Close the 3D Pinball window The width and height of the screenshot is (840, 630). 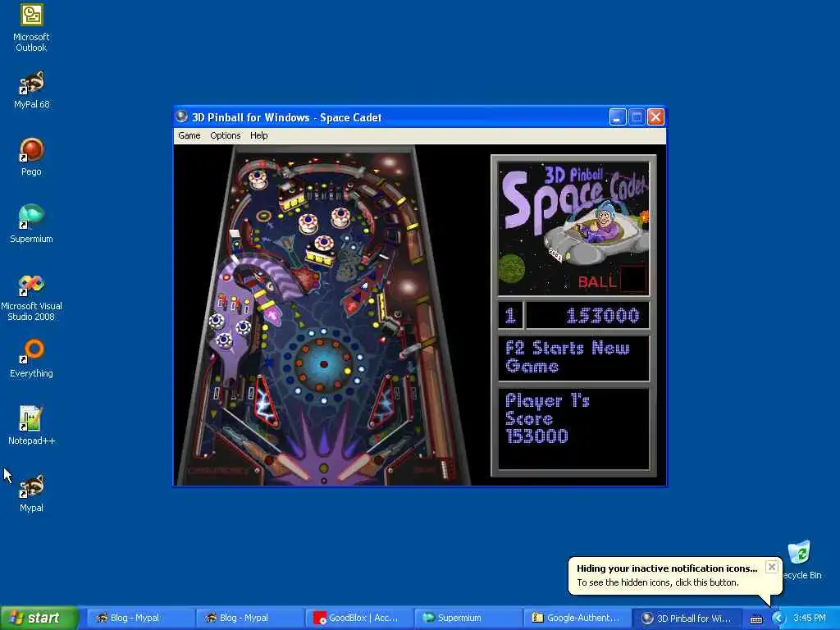click(655, 116)
